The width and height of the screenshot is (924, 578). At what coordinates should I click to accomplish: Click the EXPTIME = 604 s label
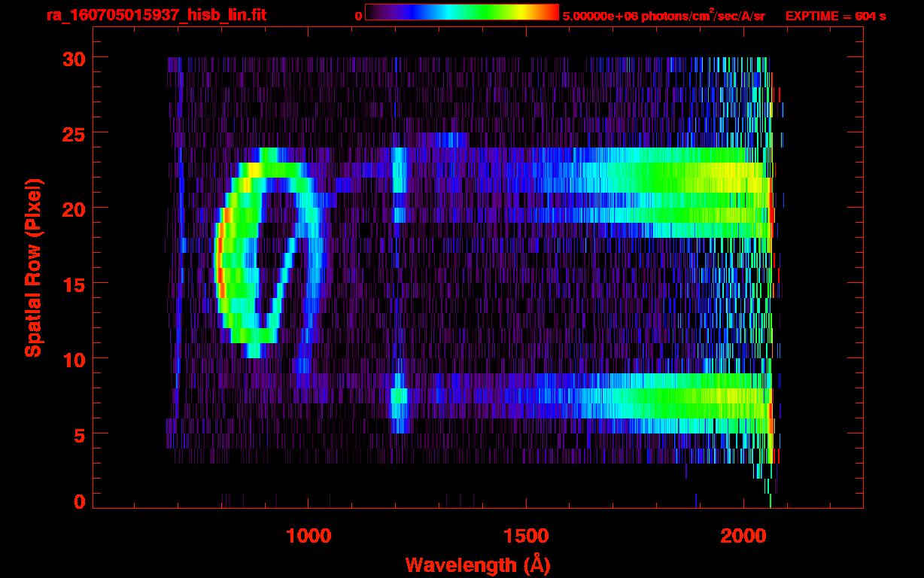click(835, 16)
